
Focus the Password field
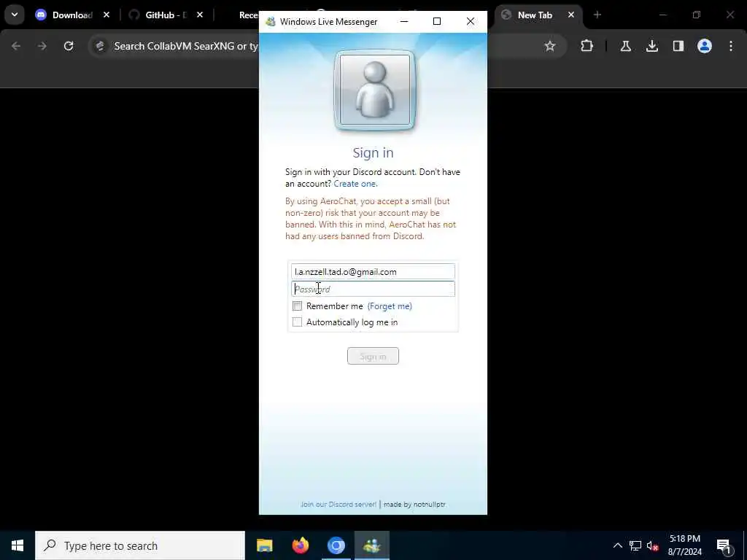coord(373,289)
